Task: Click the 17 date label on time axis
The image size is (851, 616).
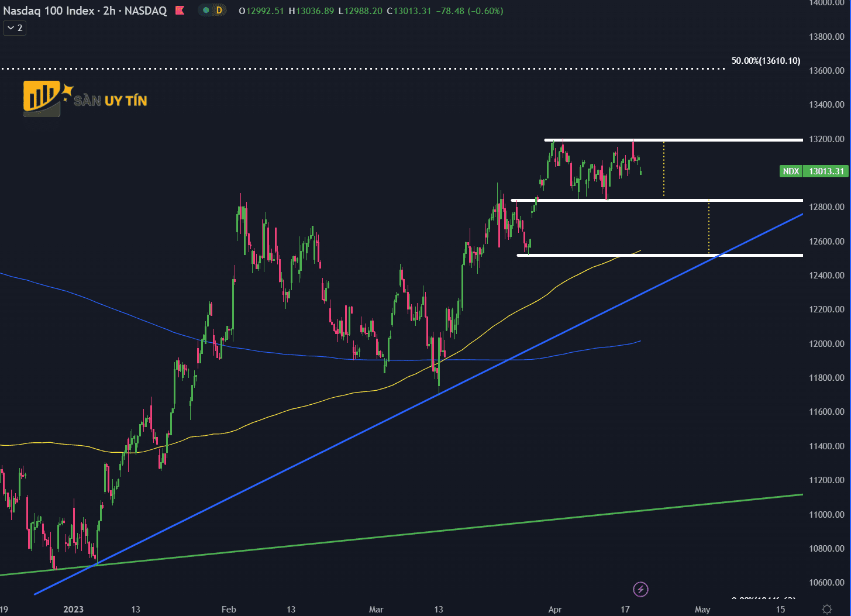Action: (x=625, y=610)
